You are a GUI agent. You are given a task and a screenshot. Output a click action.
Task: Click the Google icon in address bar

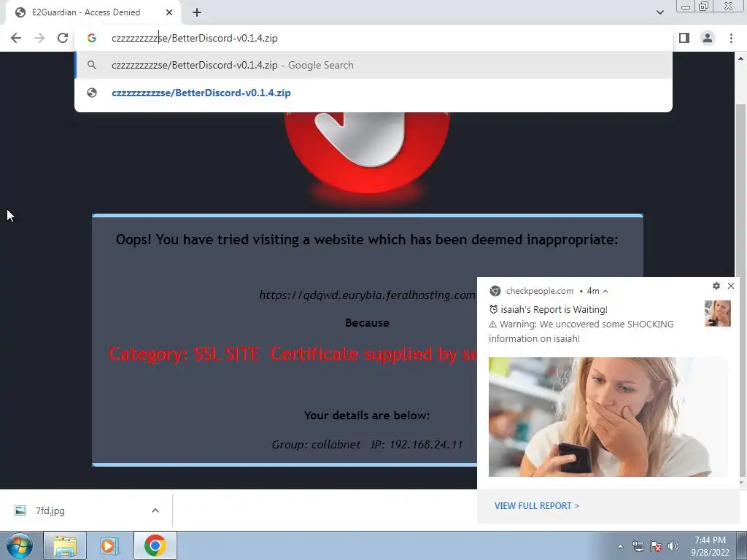[92, 38]
